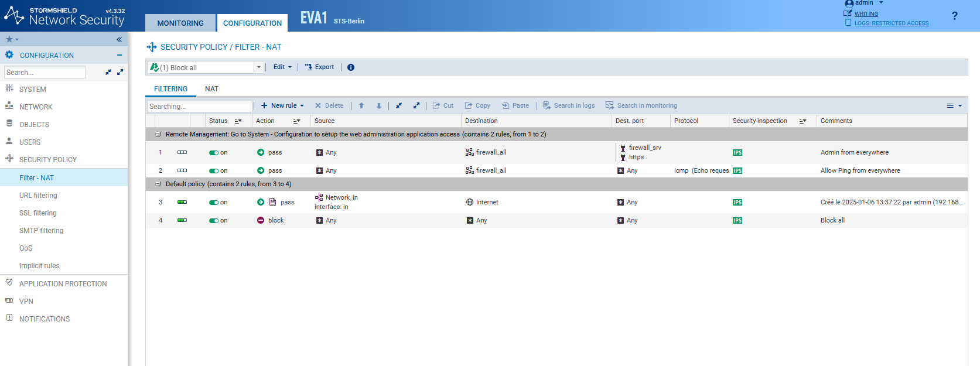
Task: Open the New rule dropdown menu
Action: pos(282,106)
